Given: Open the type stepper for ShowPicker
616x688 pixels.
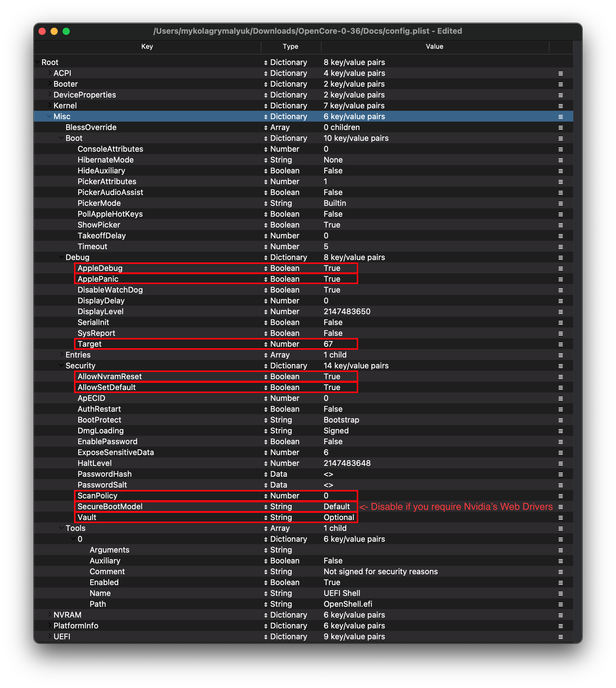Looking at the screenshot, I should point(266,225).
